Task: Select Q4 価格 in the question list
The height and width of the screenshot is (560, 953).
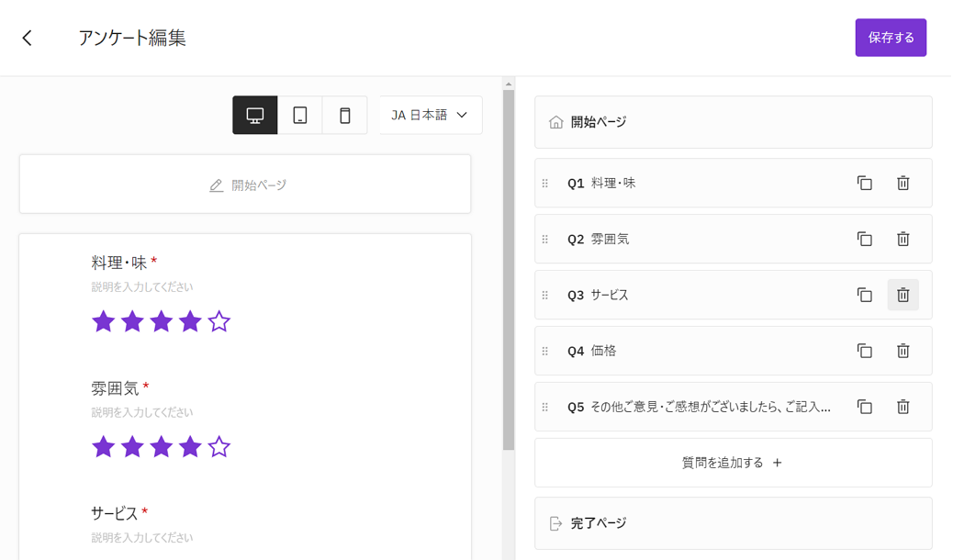Action: [x=733, y=351]
